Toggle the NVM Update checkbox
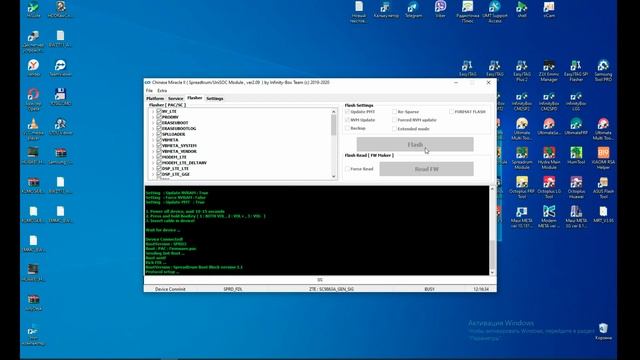This screenshot has width=640, height=360. pos(348,120)
